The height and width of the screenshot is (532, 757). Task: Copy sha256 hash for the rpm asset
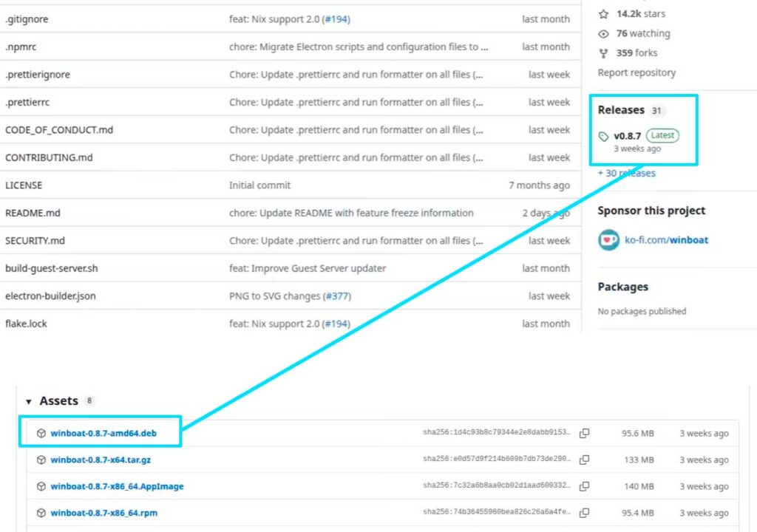pyautogui.click(x=584, y=514)
